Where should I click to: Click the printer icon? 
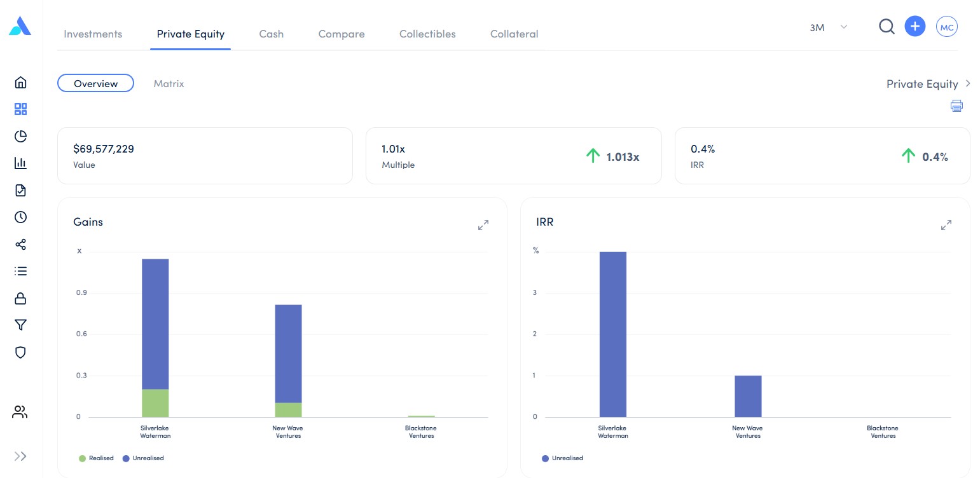click(956, 106)
